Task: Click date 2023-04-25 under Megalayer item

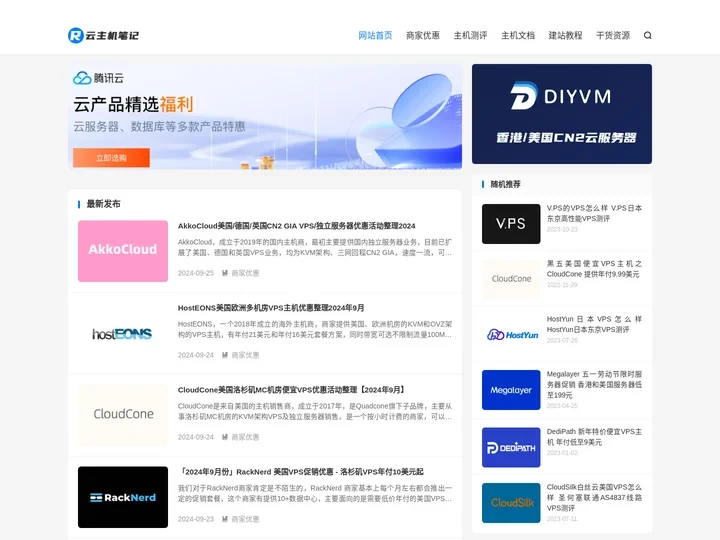Action: click(x=562, y=406)
